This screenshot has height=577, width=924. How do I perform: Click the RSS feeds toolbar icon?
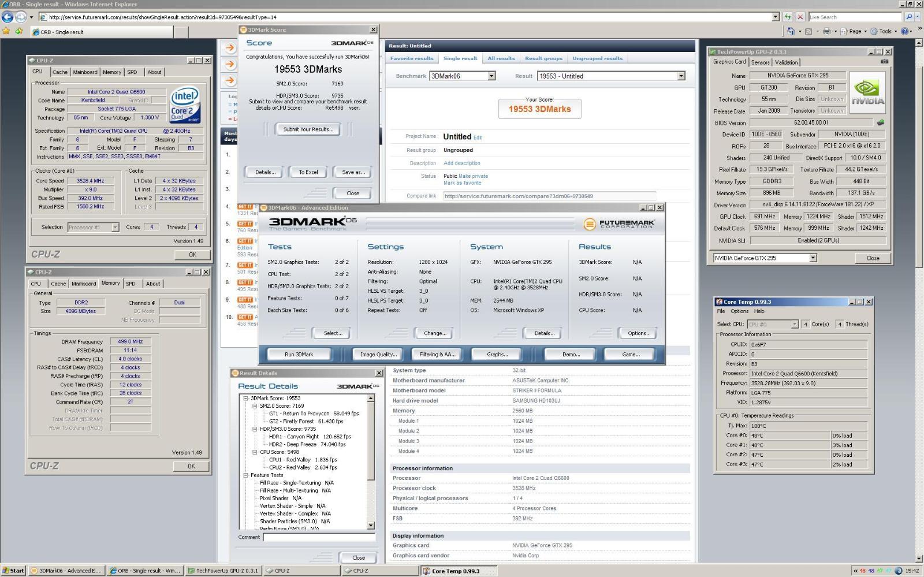(808, 31)
